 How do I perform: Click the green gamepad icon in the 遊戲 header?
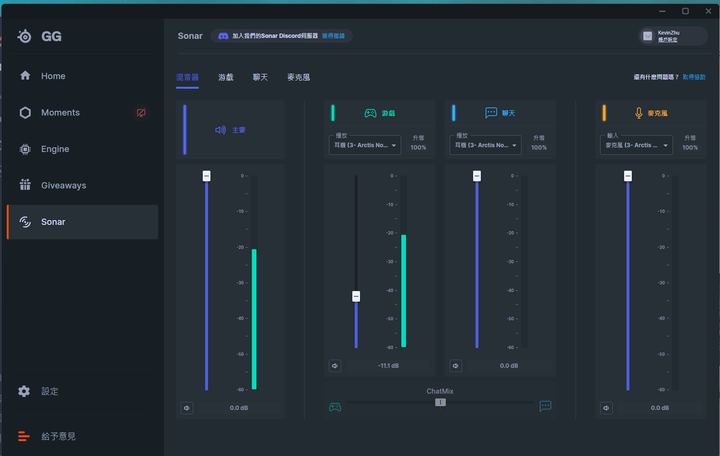click(x=370, y=113)
